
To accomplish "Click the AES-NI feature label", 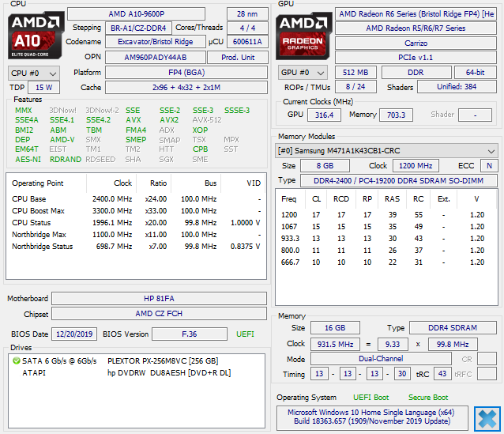I will pyautogui.click(x=28, y=160).
